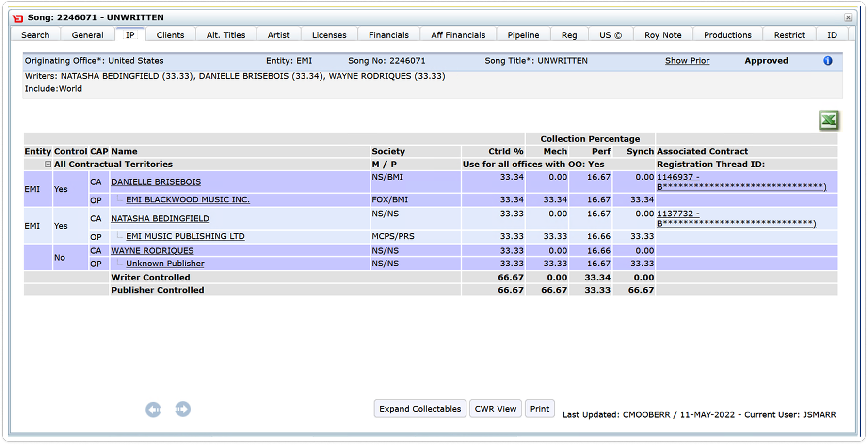Image resolution: width=868 pixels, height=445 pixels.
Task: Click the FOX/BMI society cell
Action: pyautogui.click(x=390, y=199)
